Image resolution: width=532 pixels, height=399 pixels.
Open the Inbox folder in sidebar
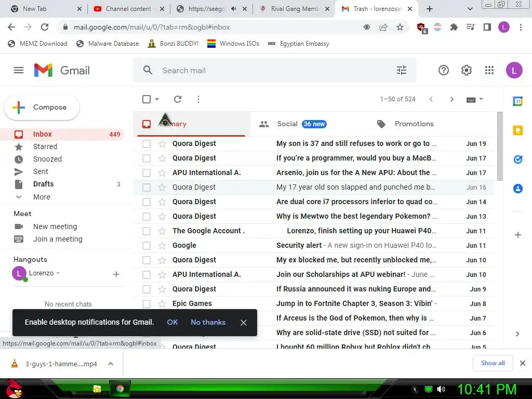(x=62, y=135)
